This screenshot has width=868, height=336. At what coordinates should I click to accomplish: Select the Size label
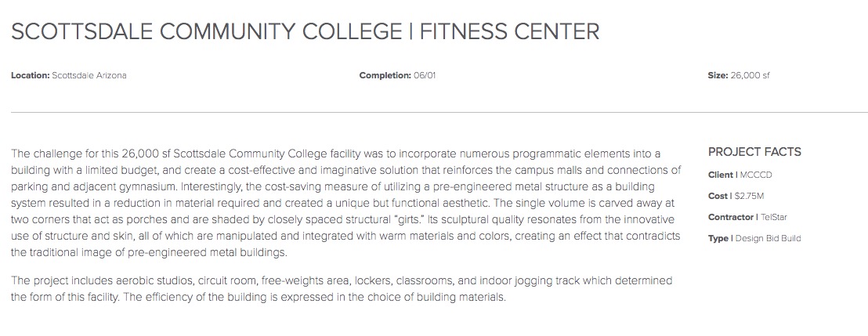718,75
